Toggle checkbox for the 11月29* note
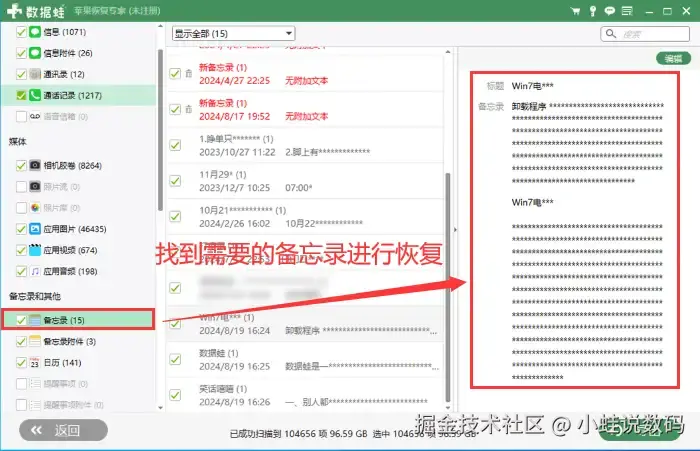Screen dimensions: 700x451 tap(175, 181)
